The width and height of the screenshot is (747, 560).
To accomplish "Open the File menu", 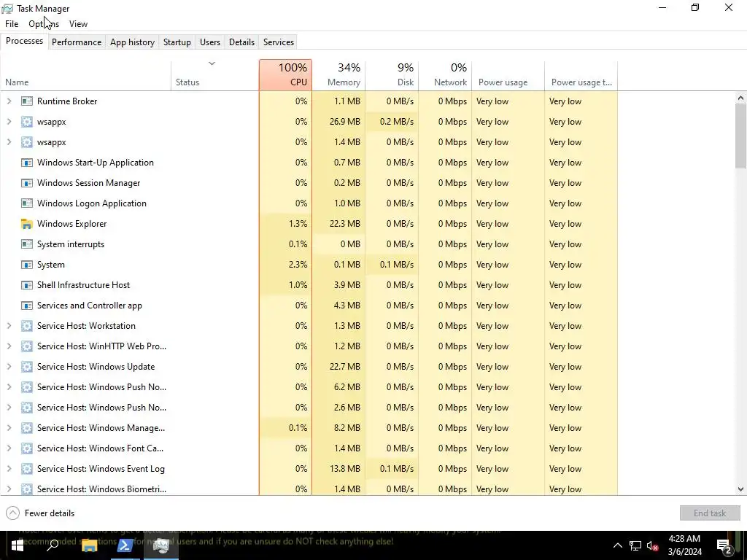I will pyautogui.click(x=12, y=24).
